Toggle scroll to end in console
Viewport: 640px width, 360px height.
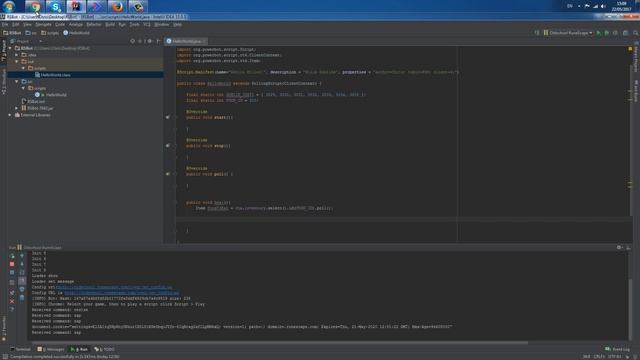(x=22, y=281)
